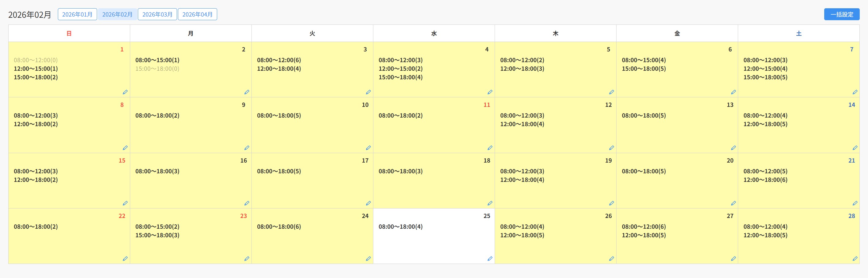This screenshot has height=278, width=868.
Task: Edit the time slots for day 9
Action: (247, 148)
